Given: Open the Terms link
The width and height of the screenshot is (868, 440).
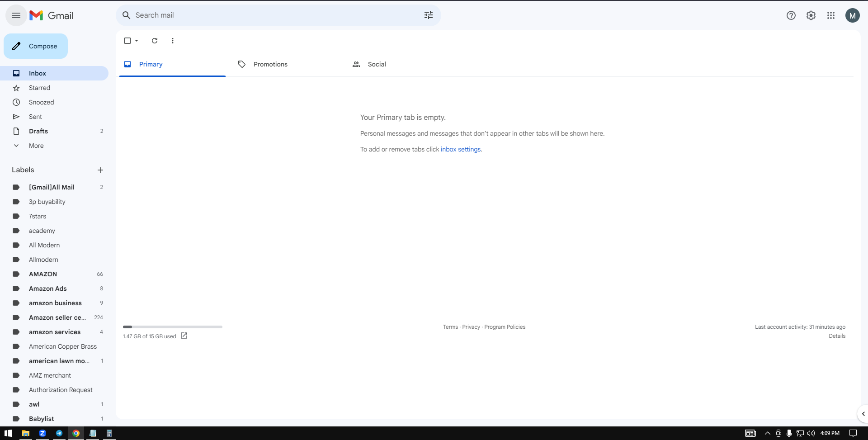Looking at the screenshot, I should [x=450, y=327].
